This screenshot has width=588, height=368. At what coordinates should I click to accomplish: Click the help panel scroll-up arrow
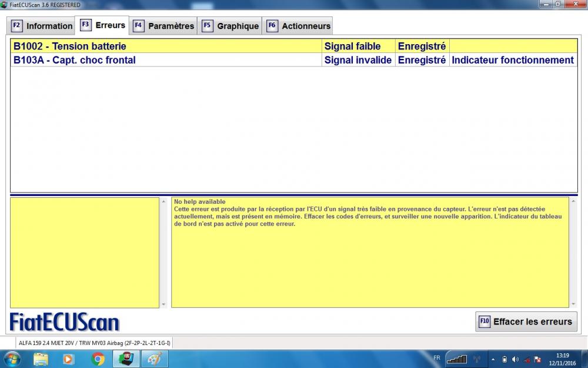[x=573, y=201]
